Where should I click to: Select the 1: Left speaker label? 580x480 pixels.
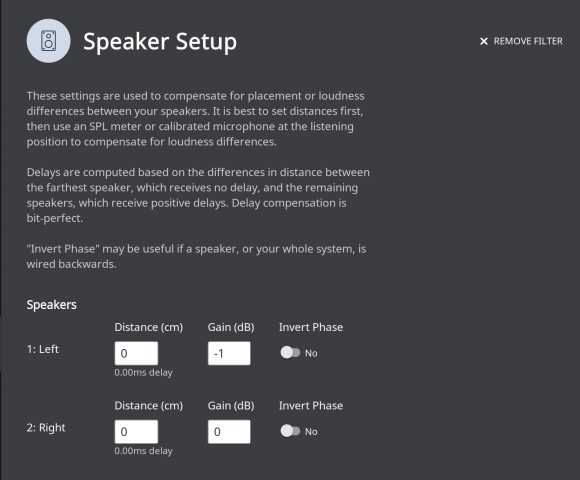click(x=43, y=349)
